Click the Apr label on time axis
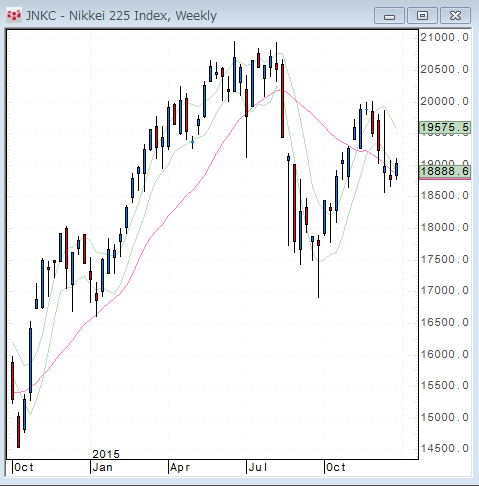This screenshot has width=479, height=486. [x=180, y=467]
